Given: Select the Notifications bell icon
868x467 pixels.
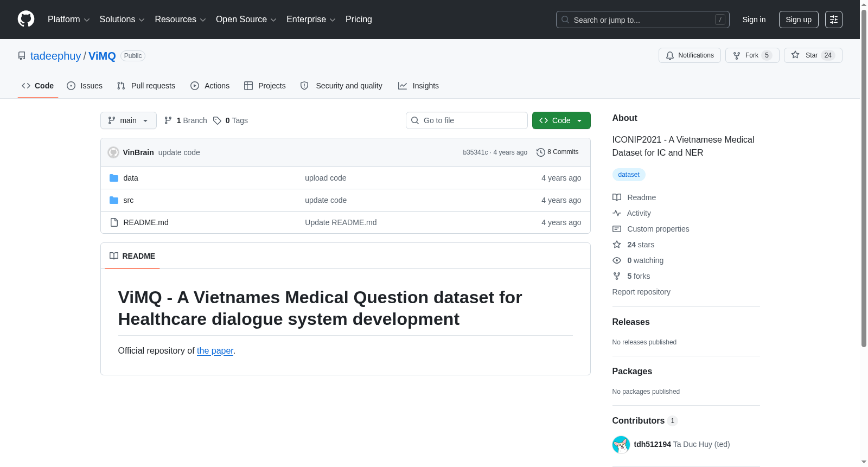Looking at the screenshot, I should [670, 55].
